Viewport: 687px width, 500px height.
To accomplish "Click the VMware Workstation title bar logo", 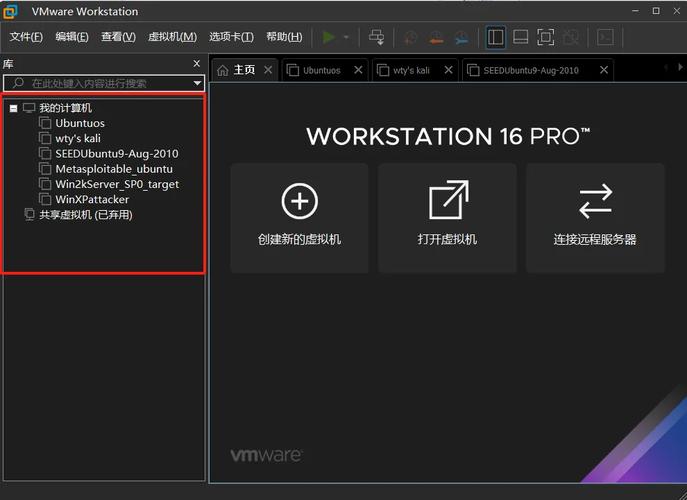I will click(x=11, y=11).
